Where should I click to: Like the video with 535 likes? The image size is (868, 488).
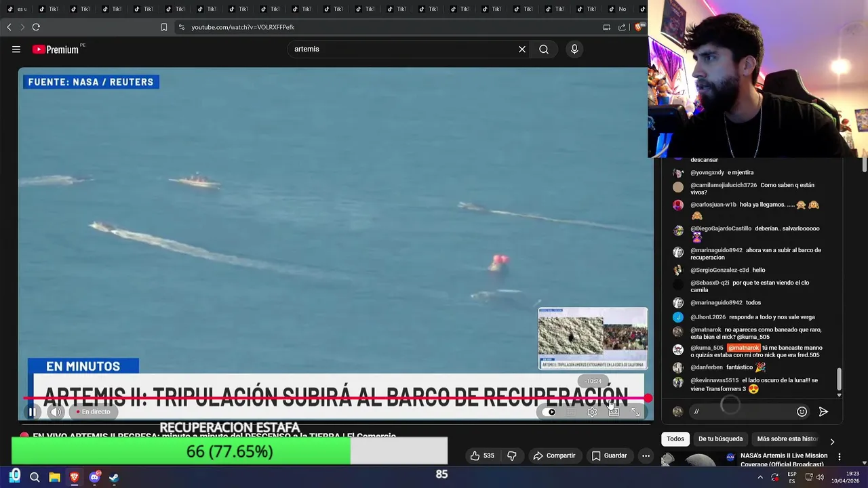(482, 455)
